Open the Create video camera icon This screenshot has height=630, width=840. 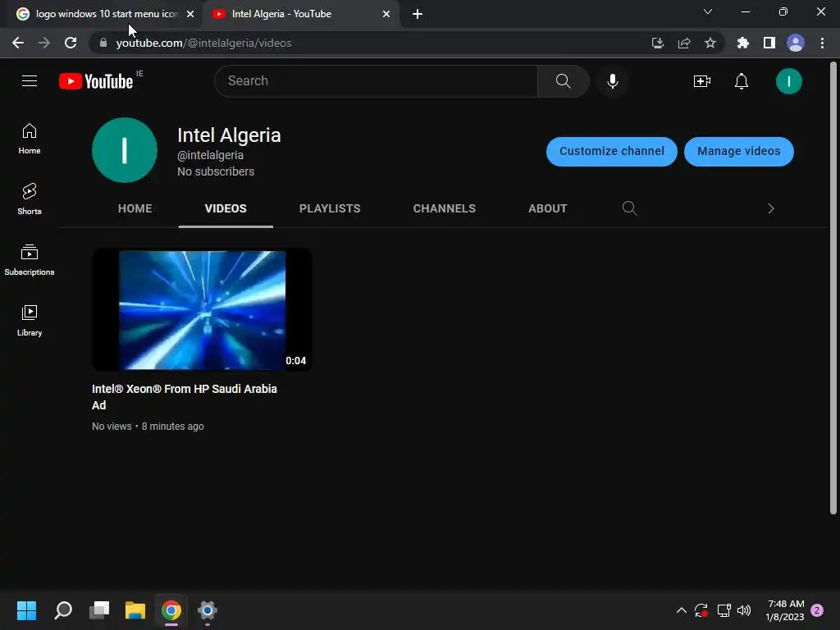(702, 81)
